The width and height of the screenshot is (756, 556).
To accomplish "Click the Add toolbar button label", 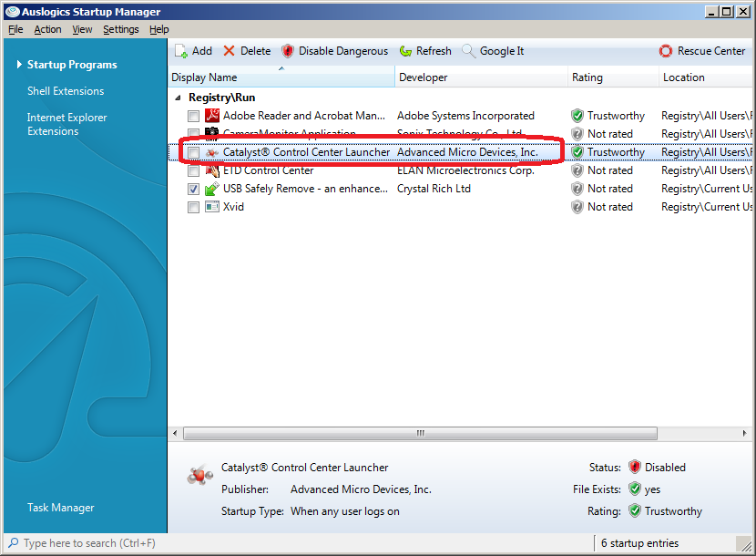I will point(202,51).
